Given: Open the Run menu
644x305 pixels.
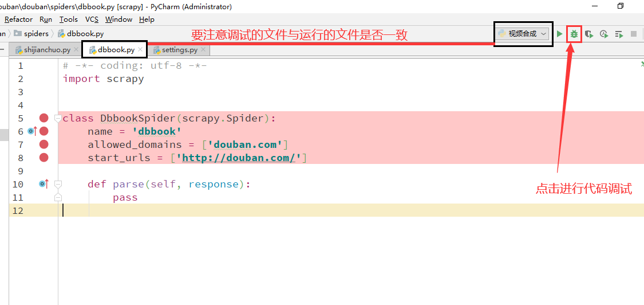Looking at the screenshot, I should click(x=46, y=19).
